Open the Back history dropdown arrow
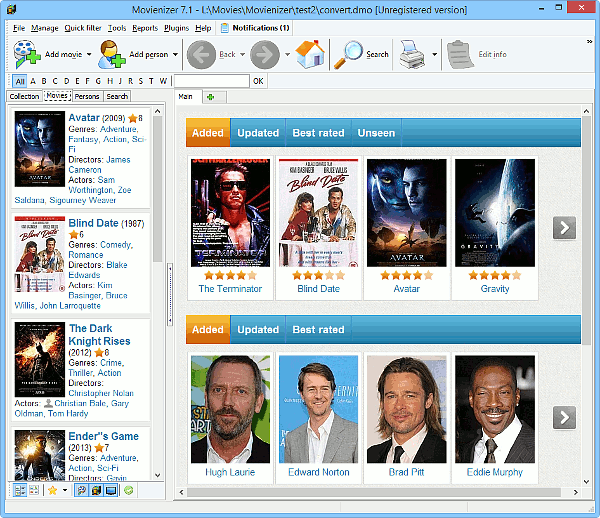This screenshot has height=518, width=600. [x=242, y=54]
